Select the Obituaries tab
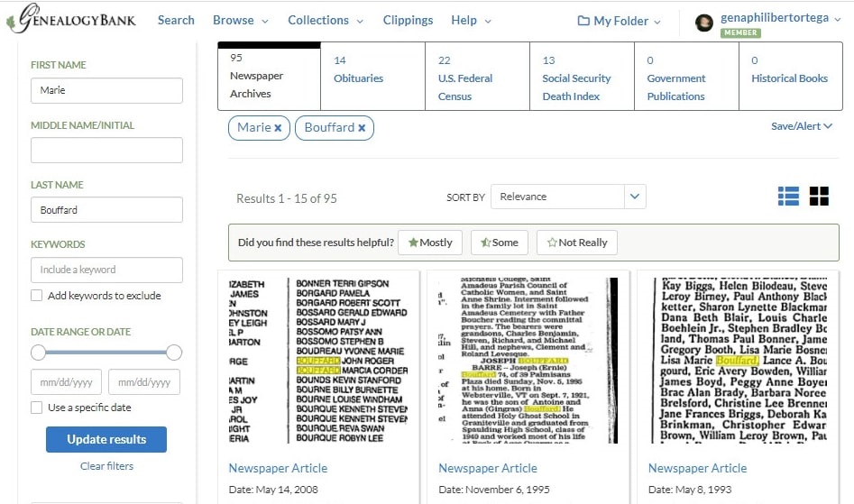The height and width of the screenshot is (504, 854). click(373, 77)
